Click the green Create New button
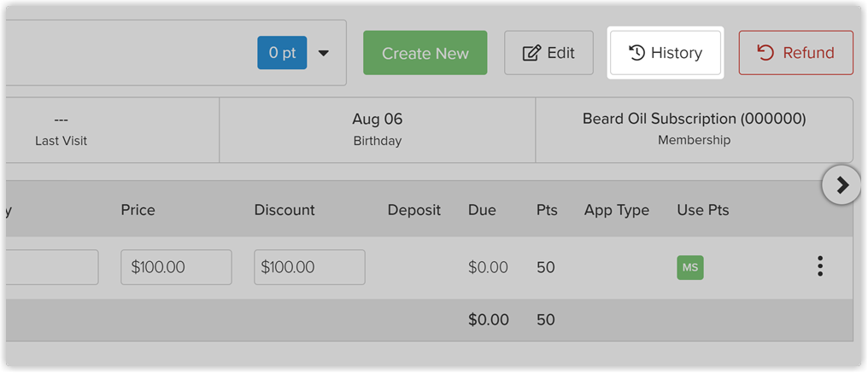This screenshot has height=373, width=868. coord(425,53)
